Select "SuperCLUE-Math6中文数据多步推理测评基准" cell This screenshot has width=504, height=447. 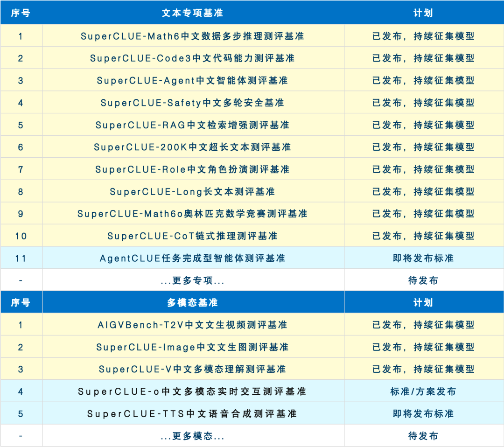click(193, 36)
